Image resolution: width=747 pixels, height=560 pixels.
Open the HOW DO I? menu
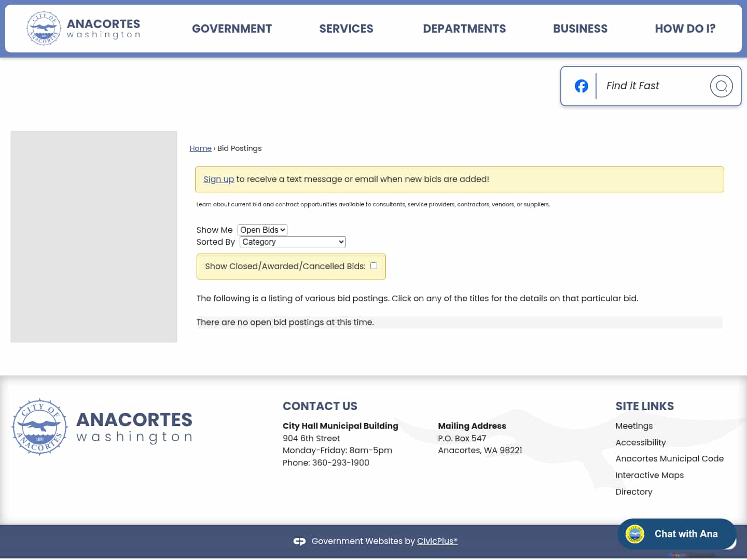tap(685, 29)
